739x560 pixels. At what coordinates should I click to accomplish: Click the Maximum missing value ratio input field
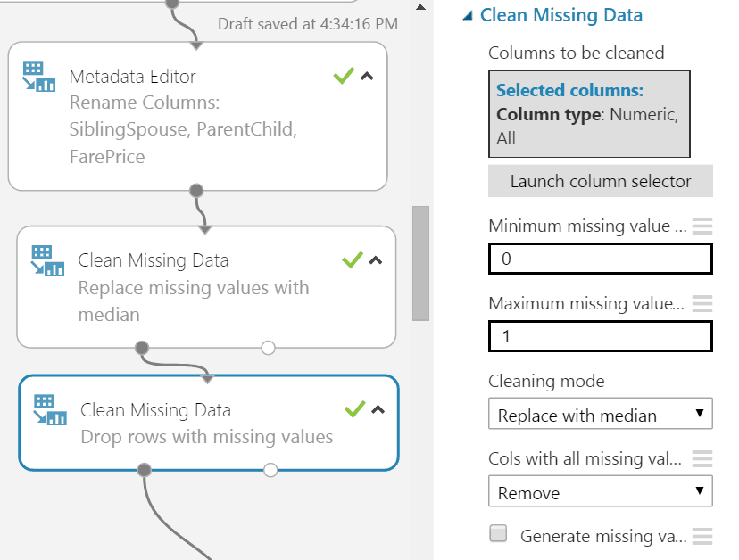click(x=600, y=337)
